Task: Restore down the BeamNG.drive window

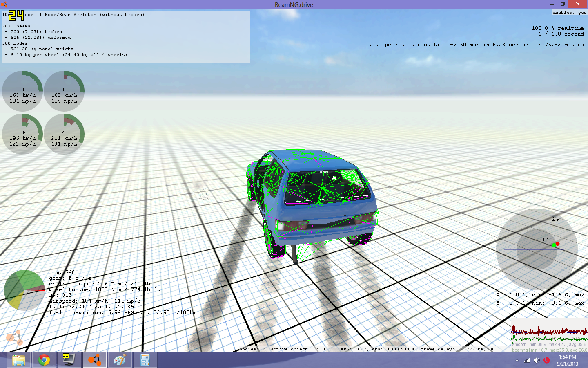Action: point(563,4)
